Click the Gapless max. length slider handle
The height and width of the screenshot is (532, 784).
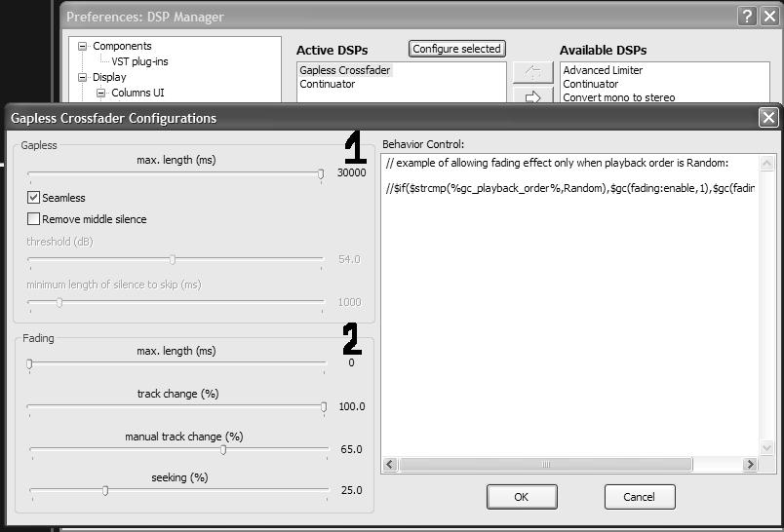coord(321,173)
